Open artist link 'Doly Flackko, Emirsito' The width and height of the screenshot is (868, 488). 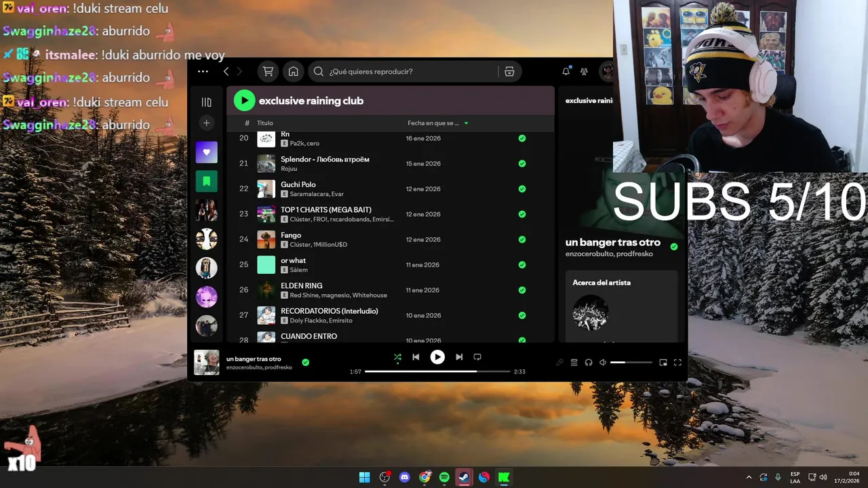(321, 321)
